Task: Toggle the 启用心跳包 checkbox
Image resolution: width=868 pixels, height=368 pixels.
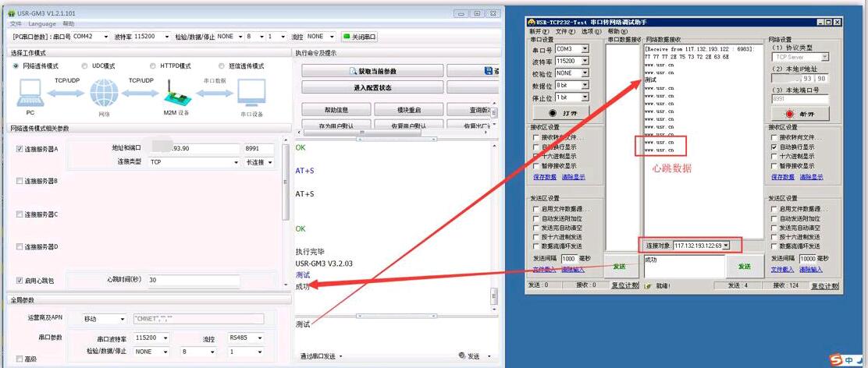Action: (20, 280)
